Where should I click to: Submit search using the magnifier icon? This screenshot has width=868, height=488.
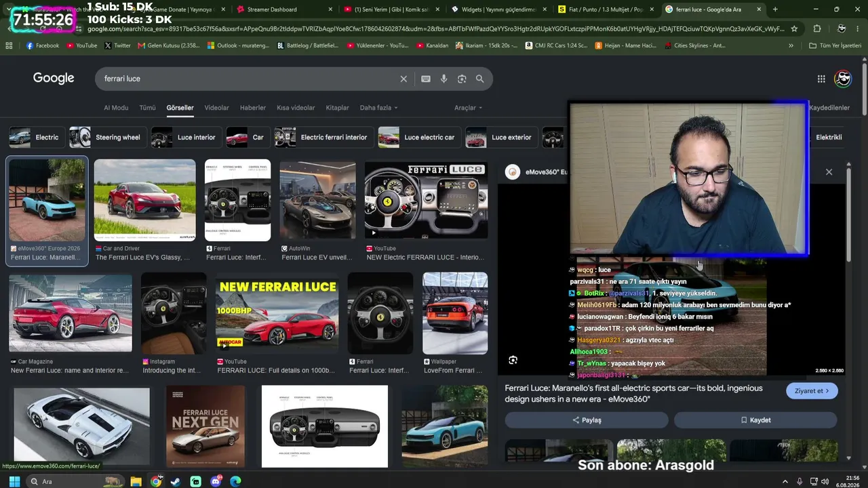point(480,79)
